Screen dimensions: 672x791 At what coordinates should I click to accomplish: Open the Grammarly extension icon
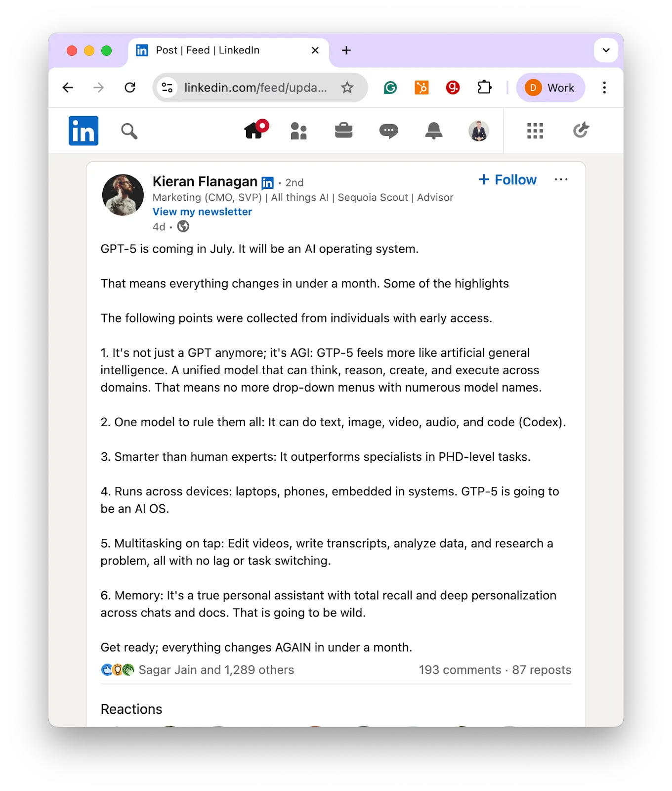pos(390,88)
